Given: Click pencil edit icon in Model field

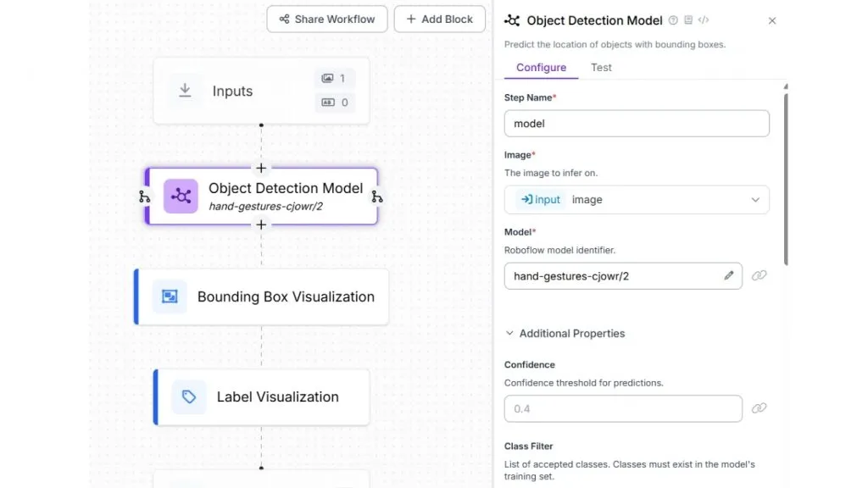Looking at the screenshot, I should coord(728,275).
